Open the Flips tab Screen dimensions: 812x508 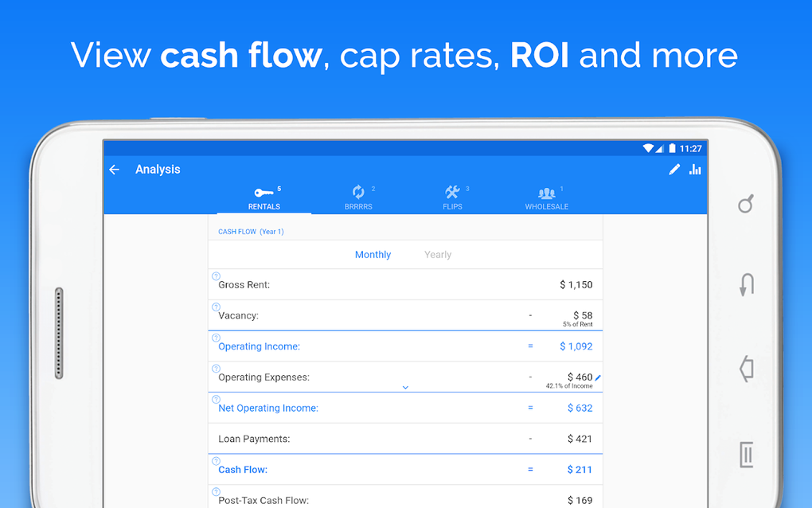(452, 197)
